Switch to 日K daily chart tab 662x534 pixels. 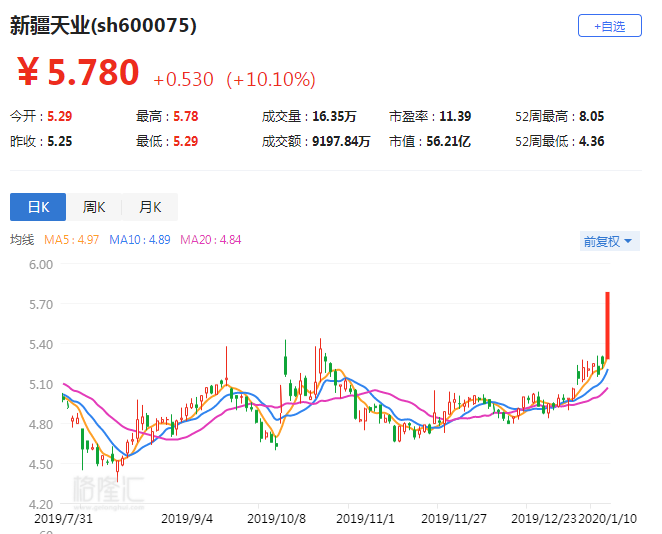coord(38,207)
